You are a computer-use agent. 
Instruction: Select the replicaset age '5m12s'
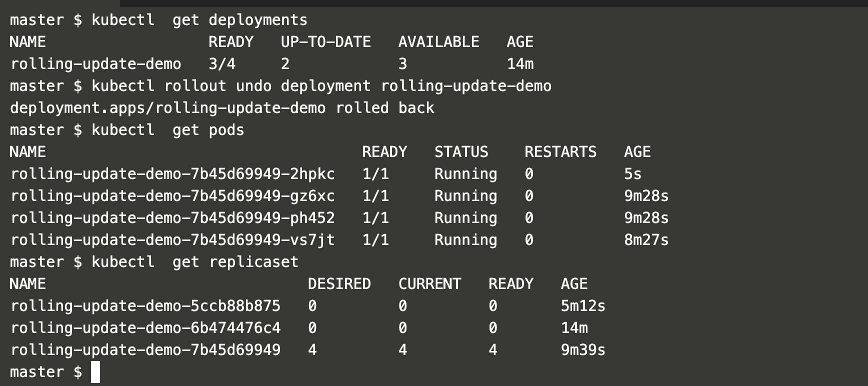click(583, 306)
